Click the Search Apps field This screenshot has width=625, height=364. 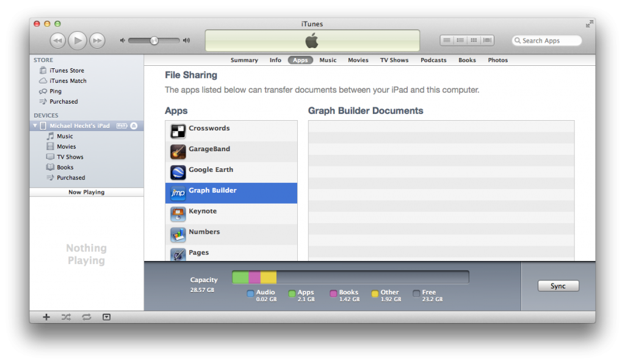point(546,41)
